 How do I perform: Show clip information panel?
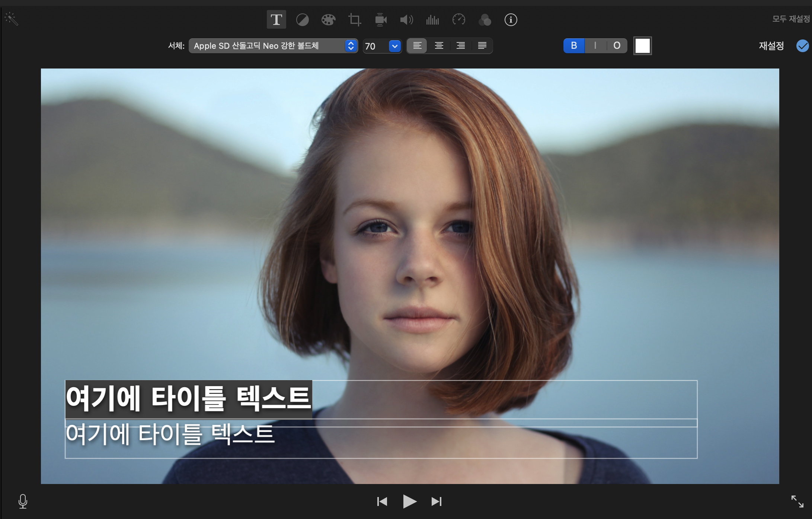point(511,20)
